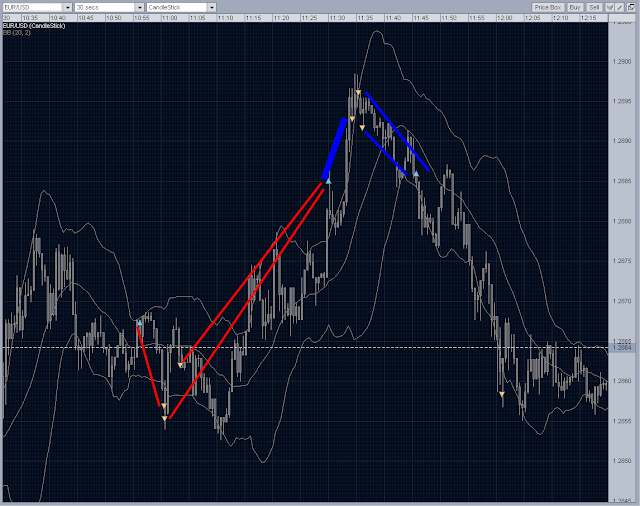Click the 11:20 time axis label
This screenshot has width=640, height=506.
(281, 18)
